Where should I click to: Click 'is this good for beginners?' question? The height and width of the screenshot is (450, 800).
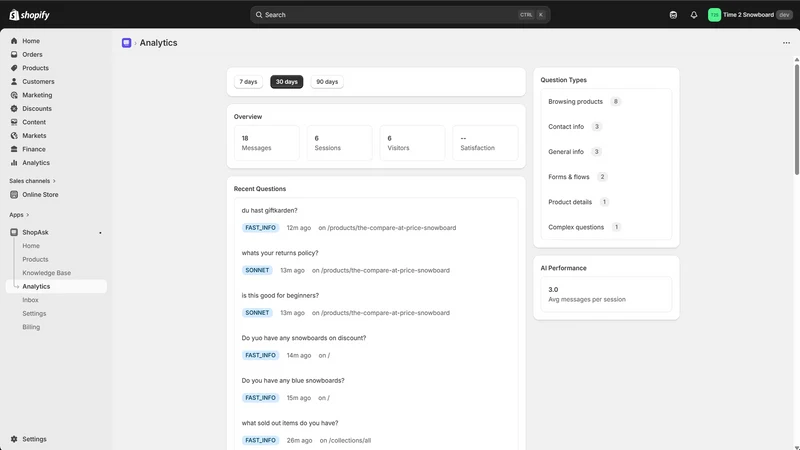click(280, 295)
